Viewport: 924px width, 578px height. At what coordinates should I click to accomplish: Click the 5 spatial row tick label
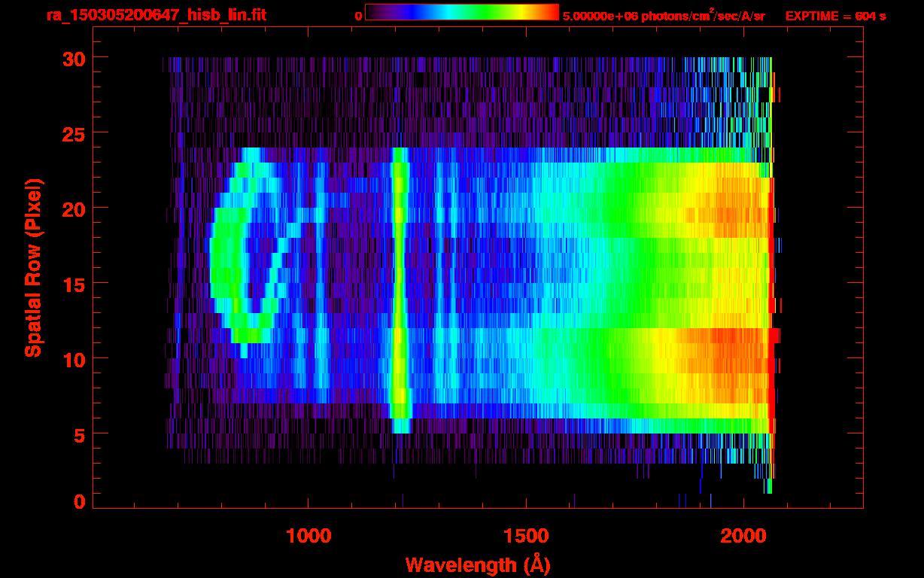click(79, 434)
